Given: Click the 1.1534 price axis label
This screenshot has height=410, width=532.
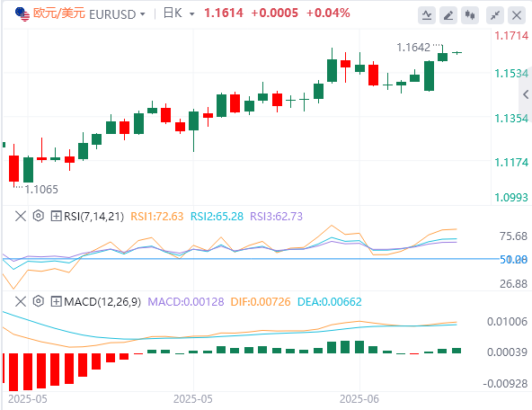Looking at the screenshot, I should pyautogui.click(x=511, y=74).
